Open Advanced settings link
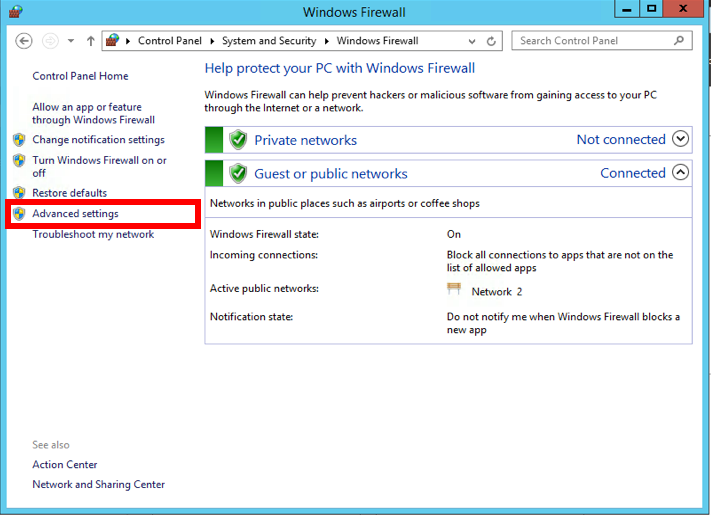 coord(75,213)
